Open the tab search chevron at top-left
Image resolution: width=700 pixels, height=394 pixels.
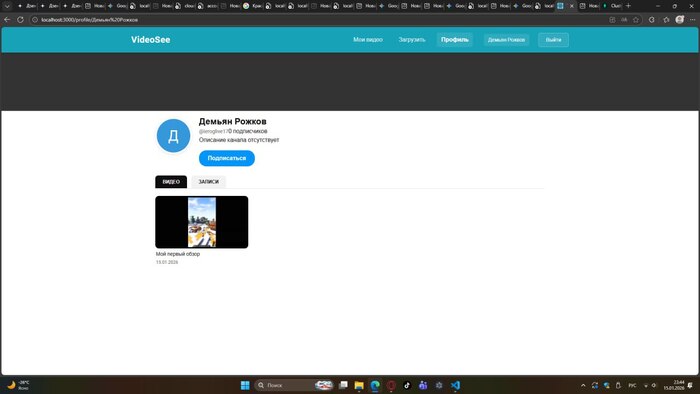tap(7, 6)
